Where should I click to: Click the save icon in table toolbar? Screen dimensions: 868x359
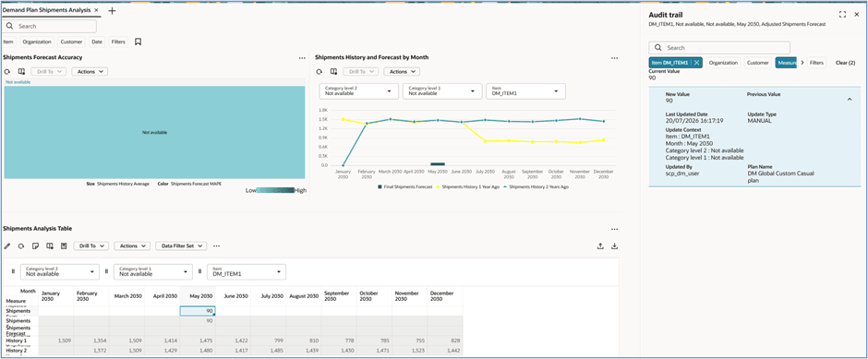(x=64, y=246)
